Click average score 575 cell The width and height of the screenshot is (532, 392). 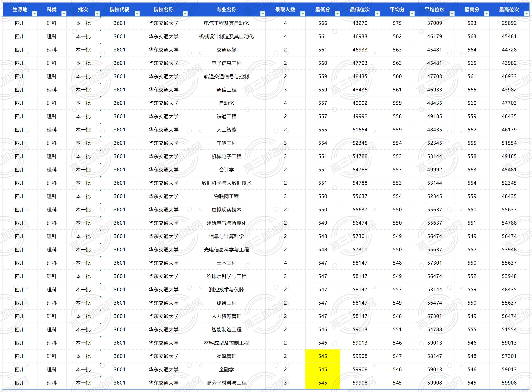coord(397,23)
